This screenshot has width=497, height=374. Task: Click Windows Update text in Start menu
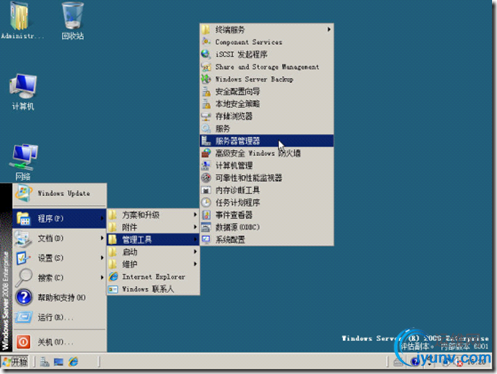click(x=64, y=193)
